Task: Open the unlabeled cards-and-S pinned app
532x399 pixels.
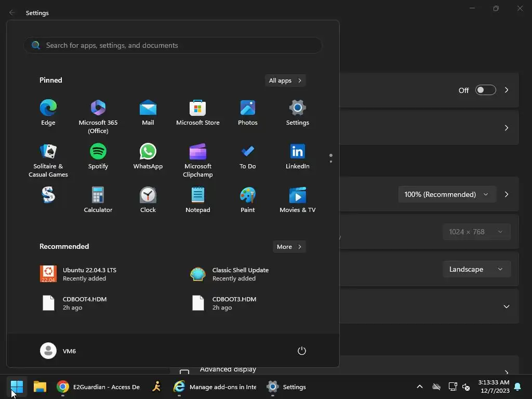Action: [x=48, y=195]
